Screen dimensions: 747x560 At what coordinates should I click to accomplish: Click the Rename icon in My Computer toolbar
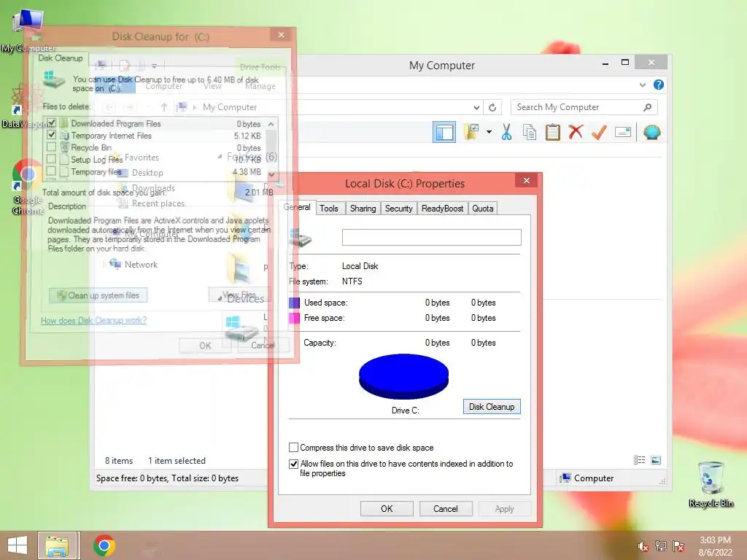623,132
